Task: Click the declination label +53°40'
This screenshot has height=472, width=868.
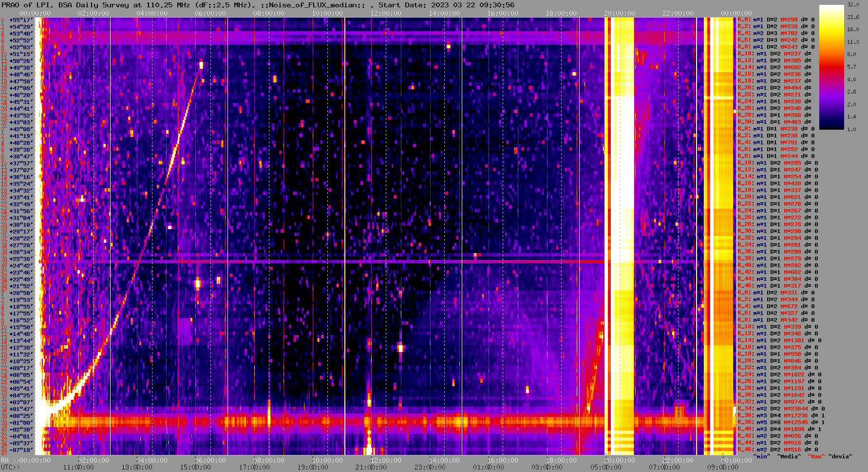Action: click(x=21, y=34)
